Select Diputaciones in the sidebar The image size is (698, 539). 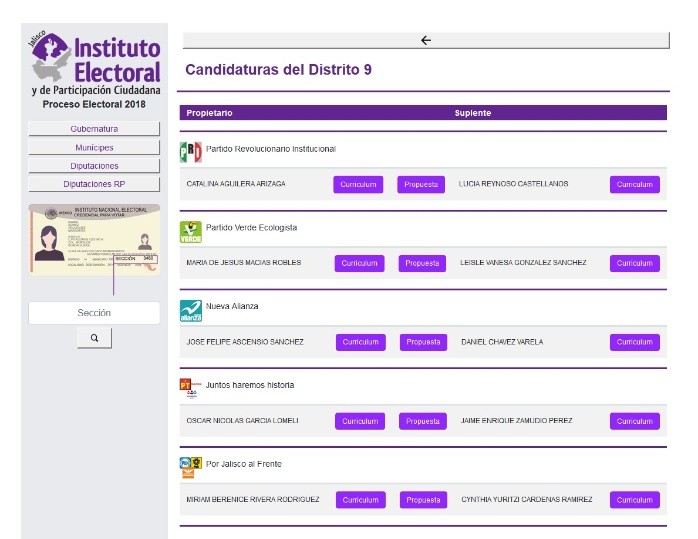click(94, 166)
